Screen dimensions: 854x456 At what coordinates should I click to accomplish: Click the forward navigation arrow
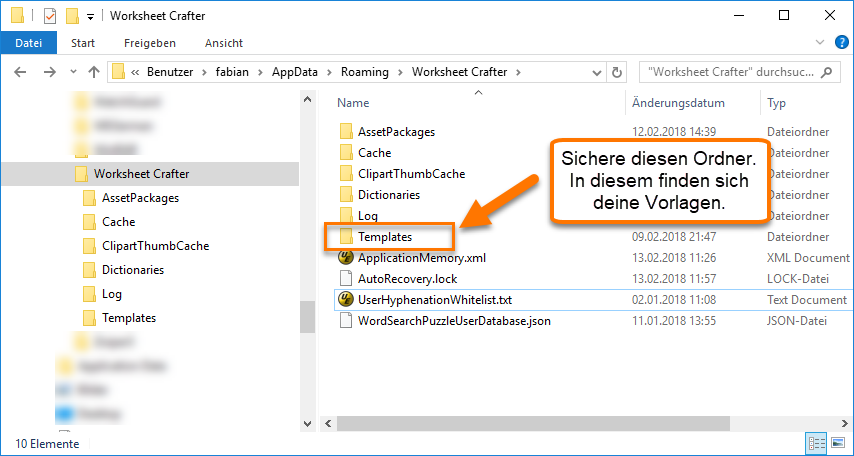click(48, 72)
